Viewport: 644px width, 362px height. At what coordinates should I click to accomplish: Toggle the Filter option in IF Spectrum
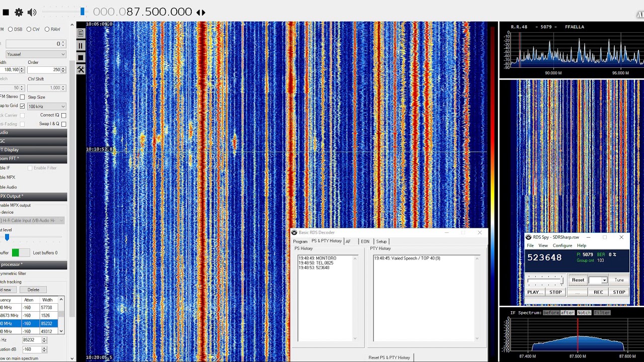602,313
